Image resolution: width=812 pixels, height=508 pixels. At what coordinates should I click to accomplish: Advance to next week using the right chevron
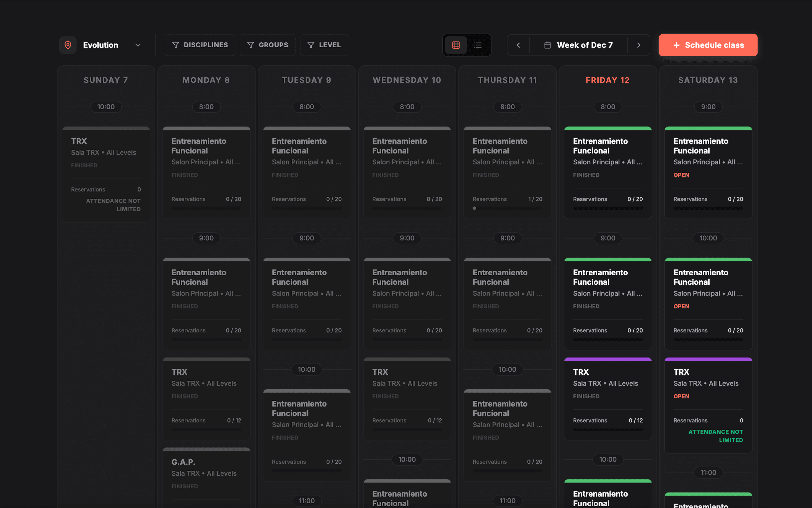coord(638,45)
